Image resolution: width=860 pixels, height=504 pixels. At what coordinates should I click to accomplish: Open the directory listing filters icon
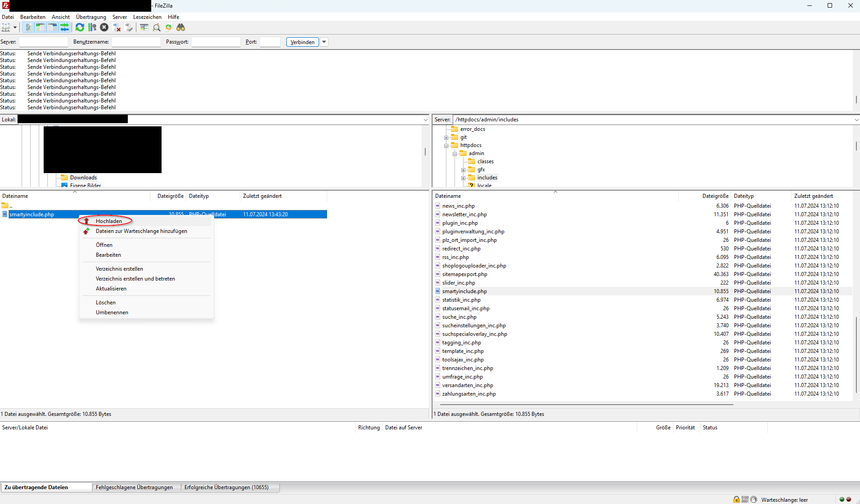(144, 27)
